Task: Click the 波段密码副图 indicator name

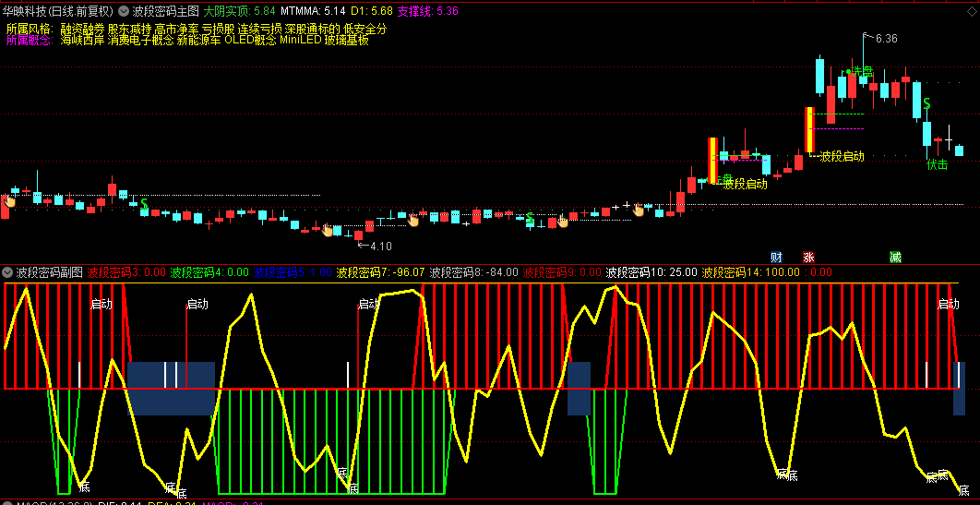Action: coord(50,271)
